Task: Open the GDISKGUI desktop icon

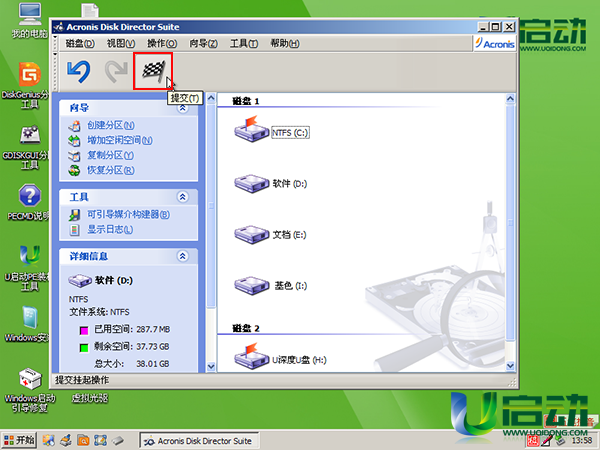Action: [29, 135]
